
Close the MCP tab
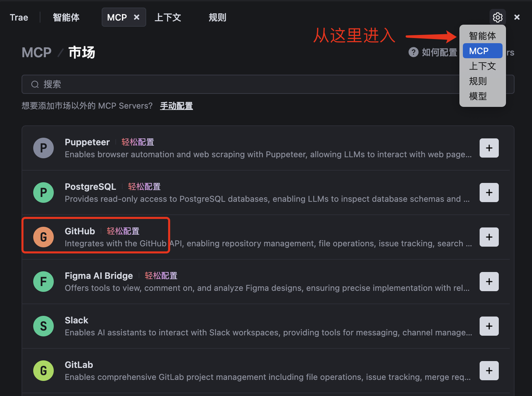point(136,17)
